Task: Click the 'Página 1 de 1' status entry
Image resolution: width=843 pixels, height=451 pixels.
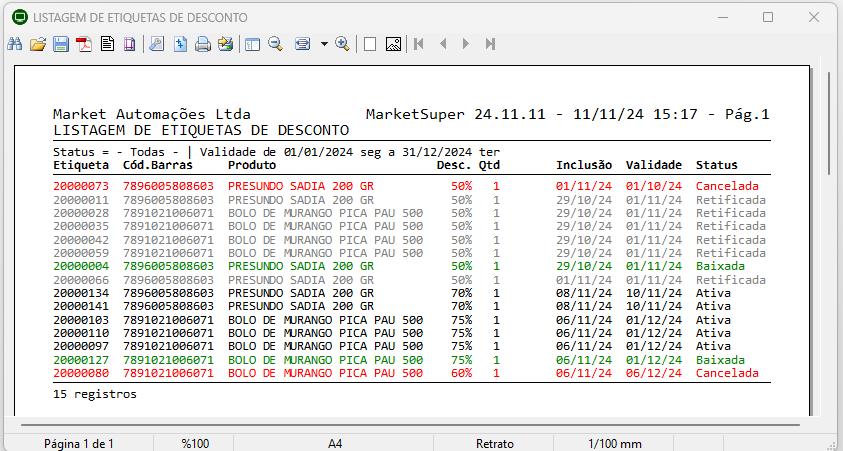Action: point(79,444)
